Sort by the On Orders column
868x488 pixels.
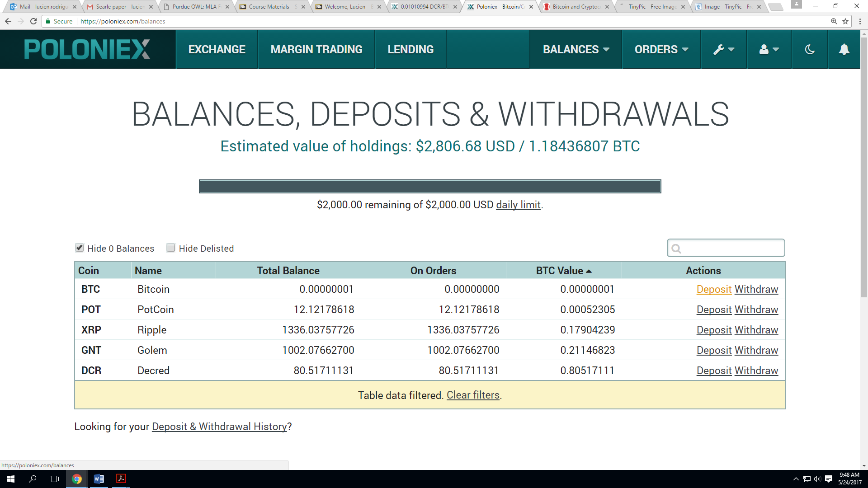click(x=434, y=271)
